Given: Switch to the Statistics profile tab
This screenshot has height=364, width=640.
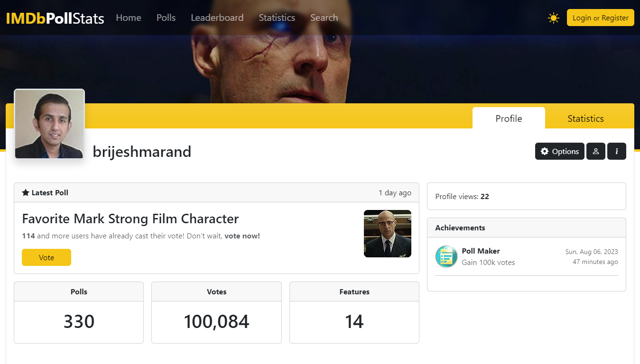Looking at the screenshot, I should 585,118.
